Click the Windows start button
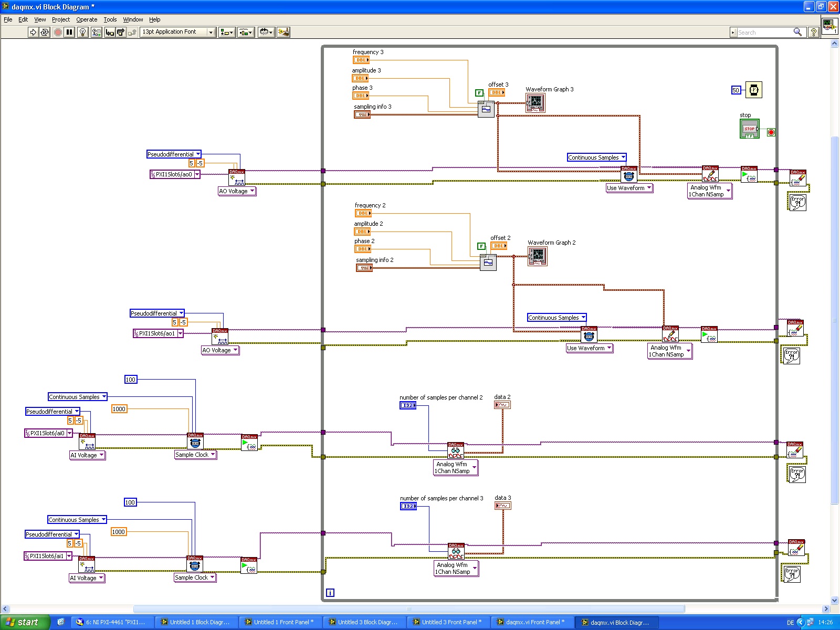The image size is (840, 630). pyautogui.click(x=24, y=622)
